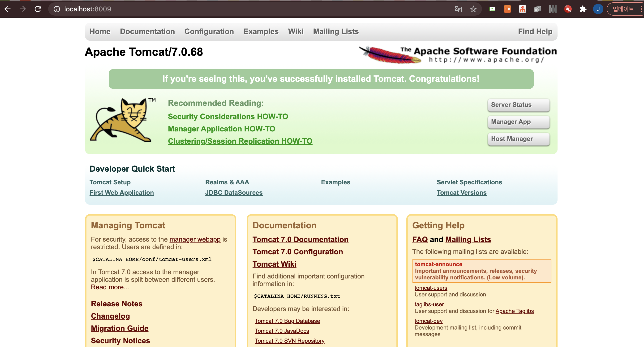Image resolution: width=644 pixels, height=347 pixels.
Task: Click the Tomcat cat logo
Action: click(122, 120)
